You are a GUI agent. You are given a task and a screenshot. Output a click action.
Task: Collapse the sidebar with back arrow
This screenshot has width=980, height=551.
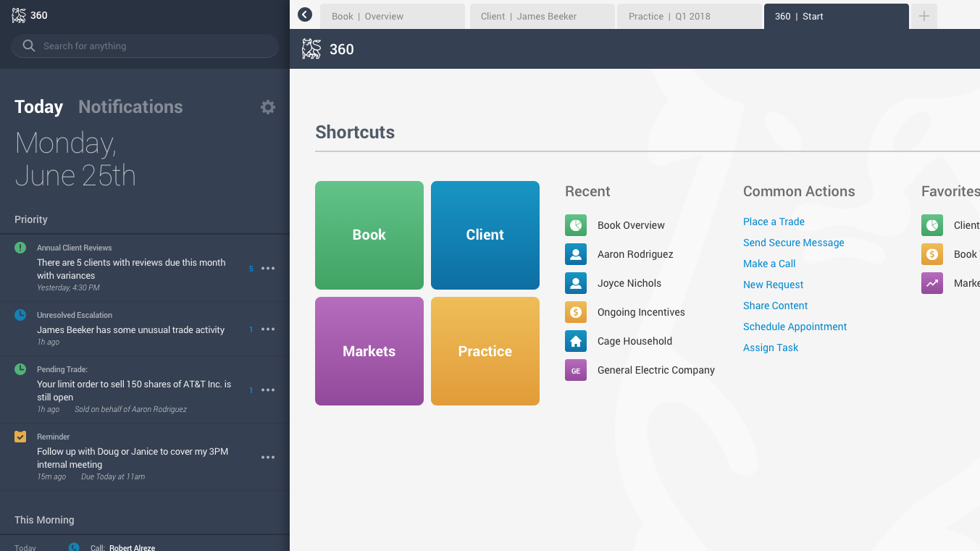pos(305,14)
